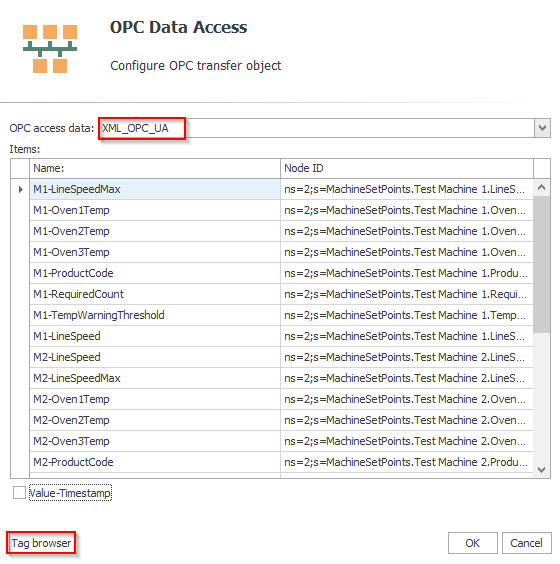Enable the Value-Timestamp checkbox
This screenshot has width=560, height=564.
tap(19, 492)
